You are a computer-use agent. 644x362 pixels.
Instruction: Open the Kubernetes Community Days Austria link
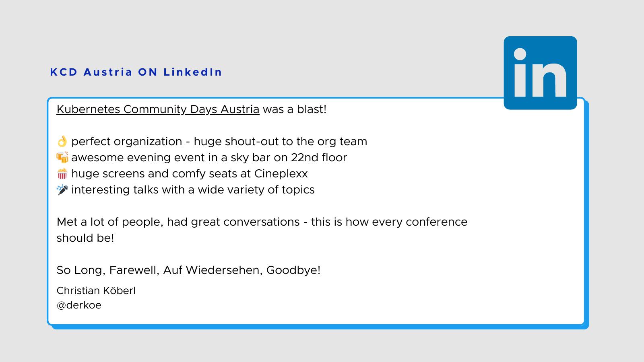click(158, 109)
